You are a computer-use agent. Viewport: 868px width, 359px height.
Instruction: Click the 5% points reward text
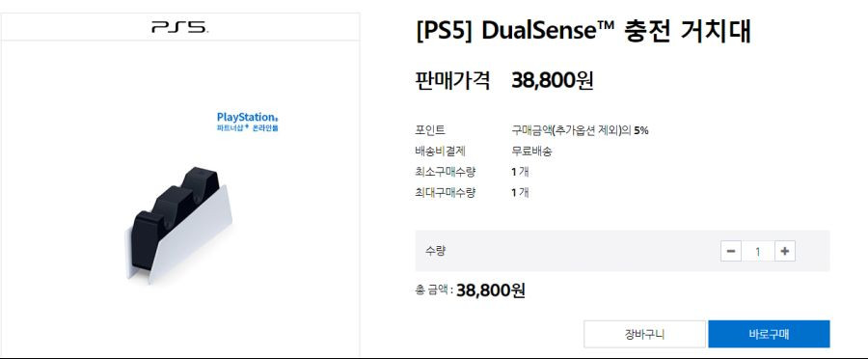[641, 130]
